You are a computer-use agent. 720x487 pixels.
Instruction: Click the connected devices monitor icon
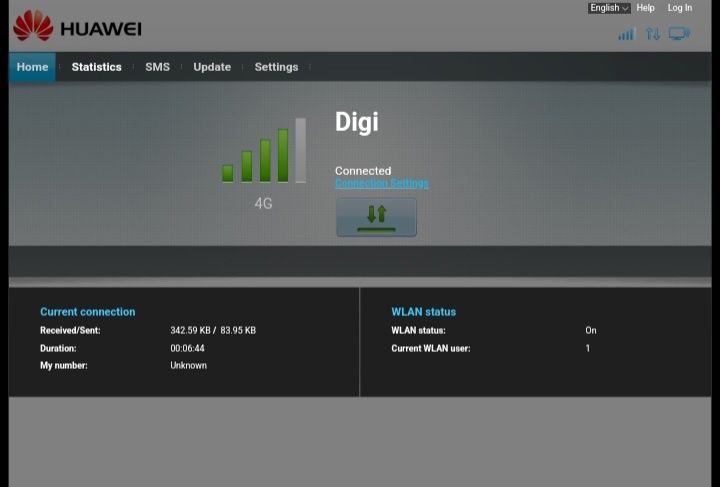(x=679, y=34)
